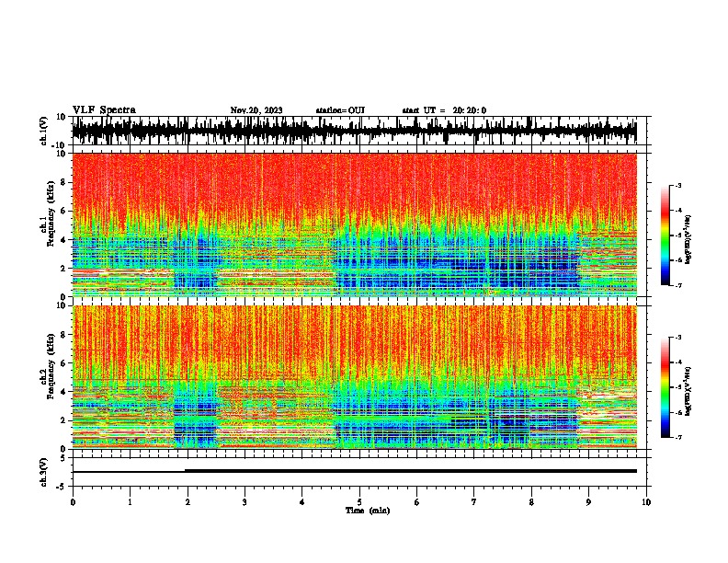This screenshot has width=728, height=563.
Task: Click the time axis tick label '3'
Action: click(x=245, y=502)
